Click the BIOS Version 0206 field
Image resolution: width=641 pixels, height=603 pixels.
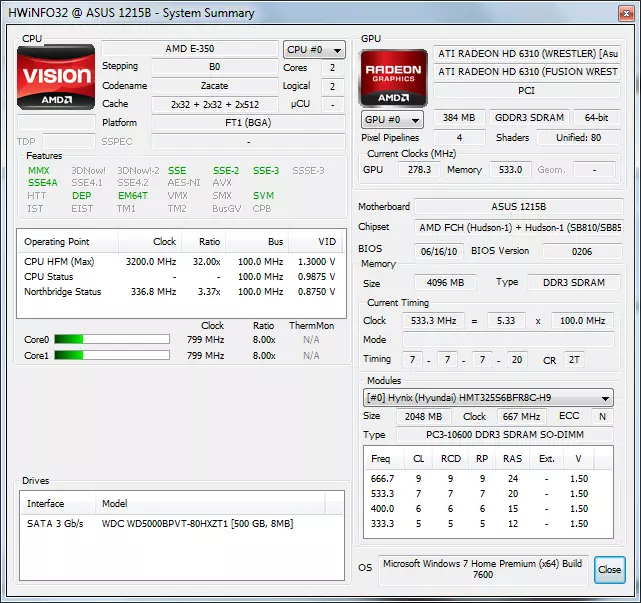click(x=582, y=251)
